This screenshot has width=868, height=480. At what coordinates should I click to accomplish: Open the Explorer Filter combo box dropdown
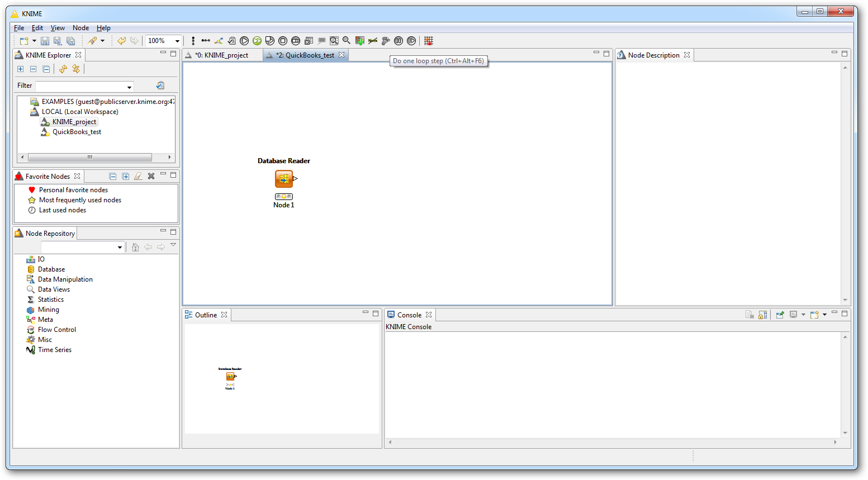point(130,87)
